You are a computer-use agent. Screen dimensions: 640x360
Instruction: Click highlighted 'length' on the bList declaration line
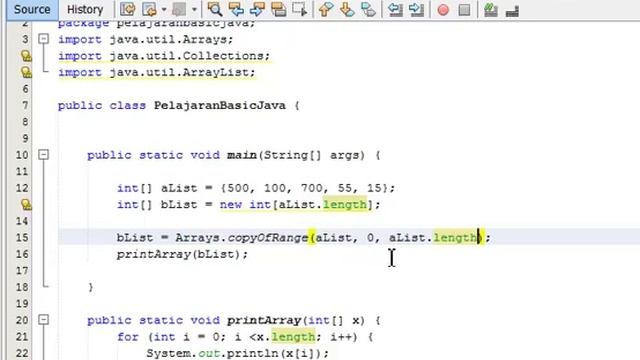point(345,204)
